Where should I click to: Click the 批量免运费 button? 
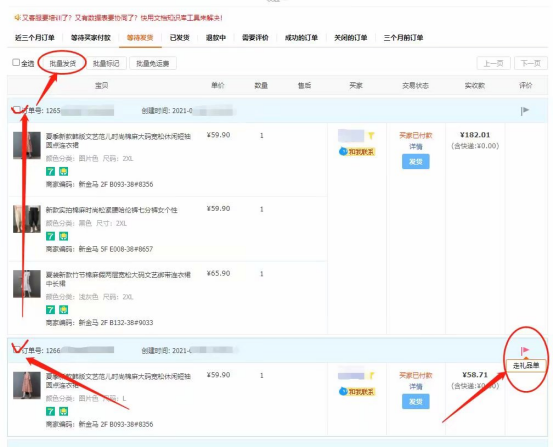coord(153,64)
